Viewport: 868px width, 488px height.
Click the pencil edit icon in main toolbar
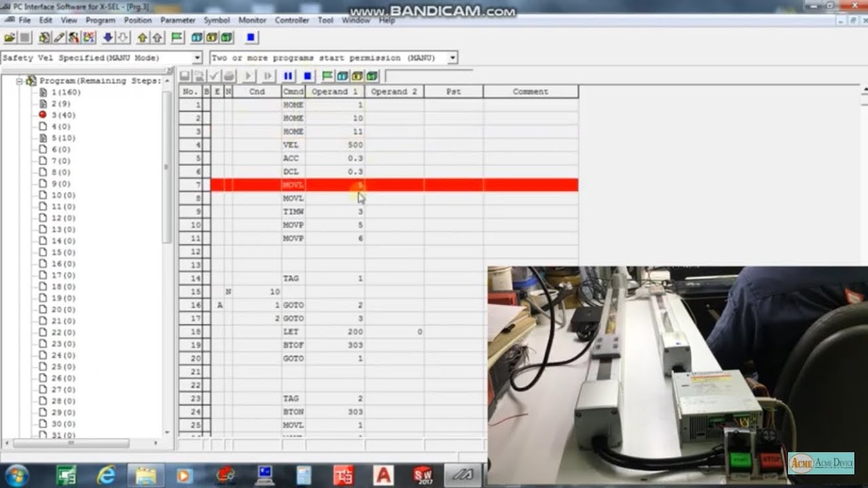pyautogui.click(x=59, y=38)
